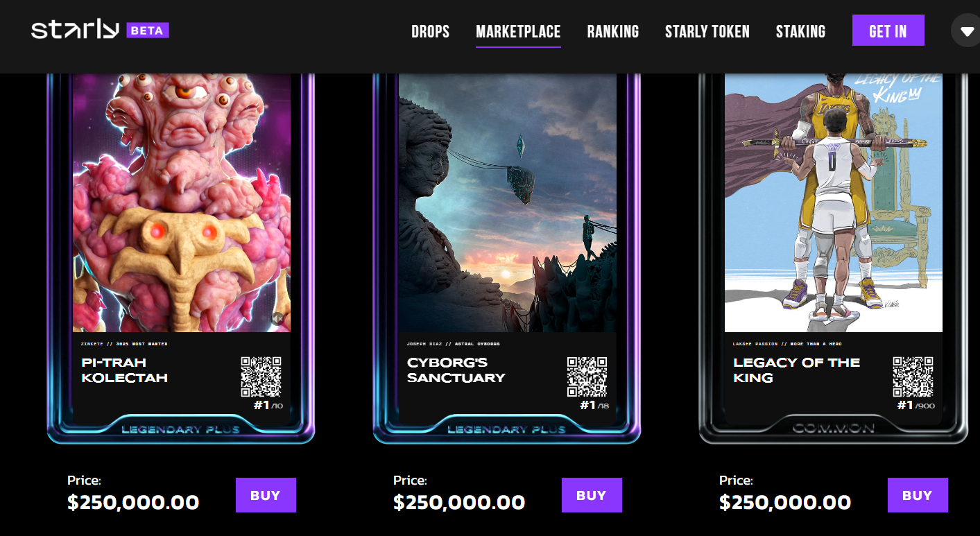Toggle the muted sound icon on Pi-Trah Kolectah artwork
980x536 pixels.
[277, 318]
